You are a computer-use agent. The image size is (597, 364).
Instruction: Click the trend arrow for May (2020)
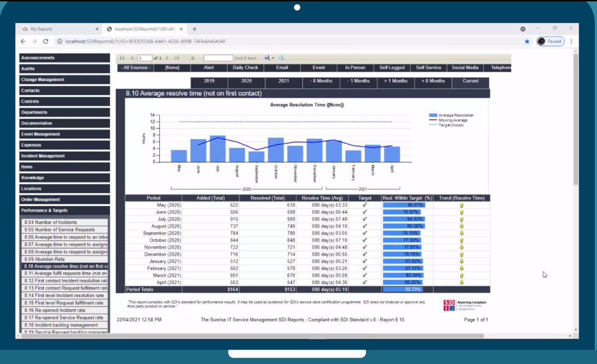(x=461, y=205)
